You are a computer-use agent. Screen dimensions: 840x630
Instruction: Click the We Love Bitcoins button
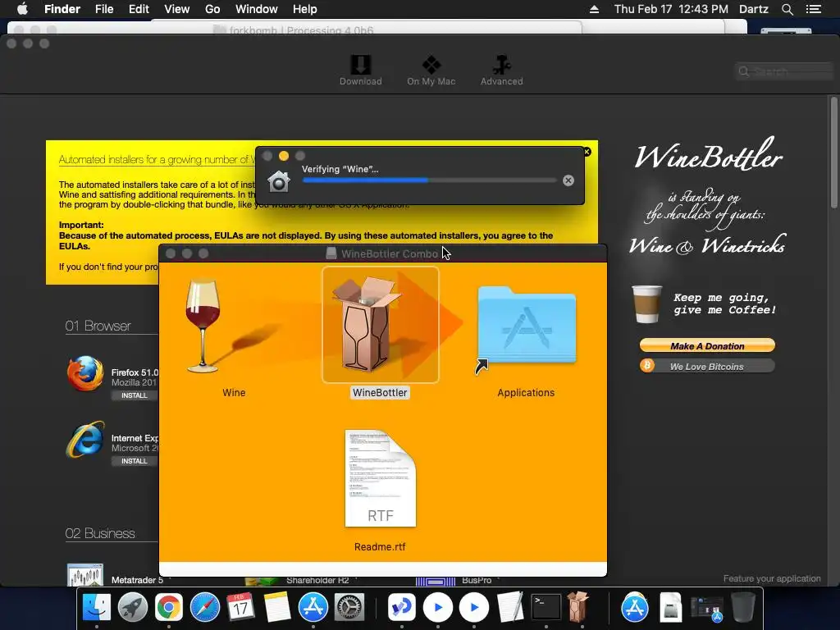707,367
